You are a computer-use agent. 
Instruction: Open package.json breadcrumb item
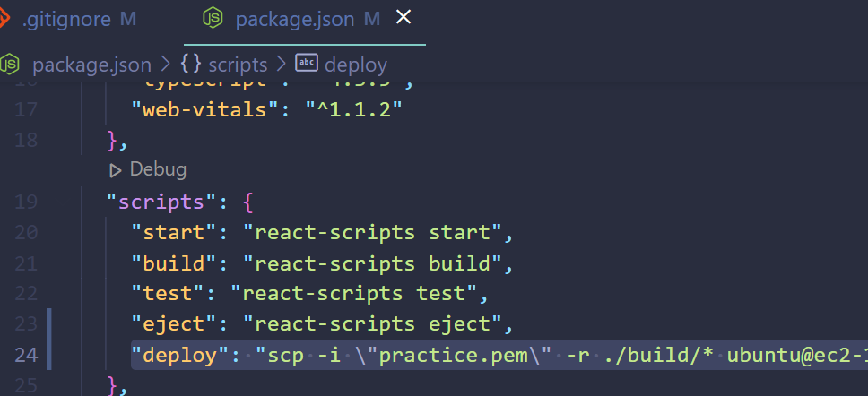click(91, 65)
